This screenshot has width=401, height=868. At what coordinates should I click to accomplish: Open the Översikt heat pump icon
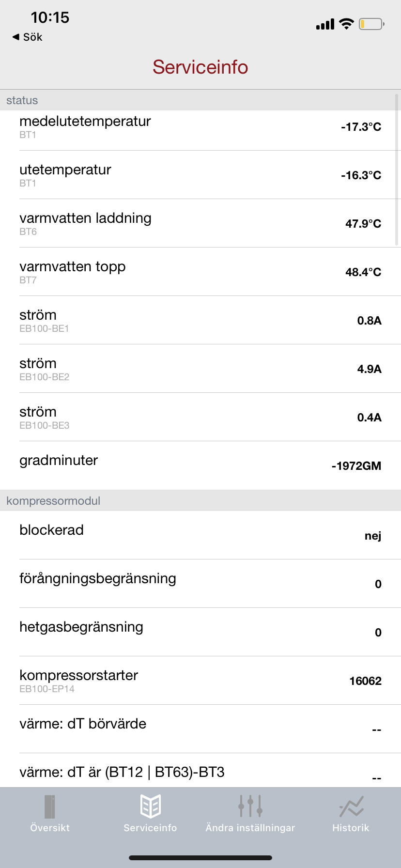50,806
